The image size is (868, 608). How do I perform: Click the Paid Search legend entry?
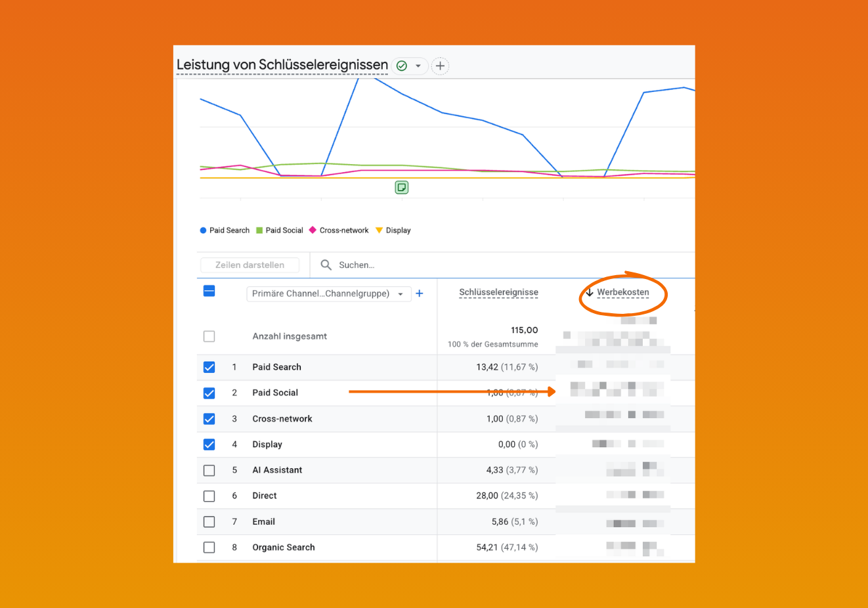225,230
